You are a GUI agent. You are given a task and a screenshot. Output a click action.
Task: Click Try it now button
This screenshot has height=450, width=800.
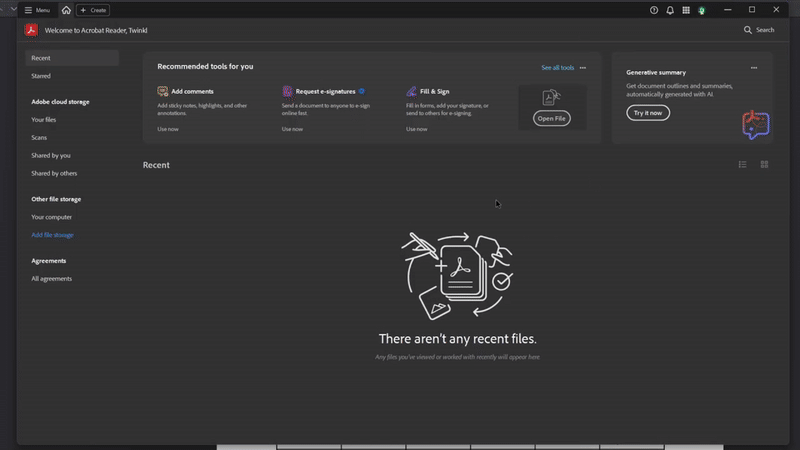pos(648,113)
